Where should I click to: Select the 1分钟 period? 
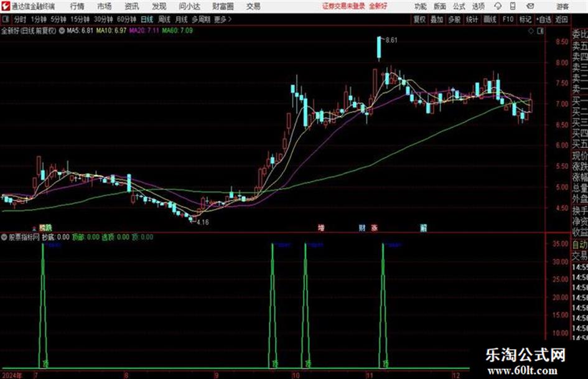click(38, 19)
